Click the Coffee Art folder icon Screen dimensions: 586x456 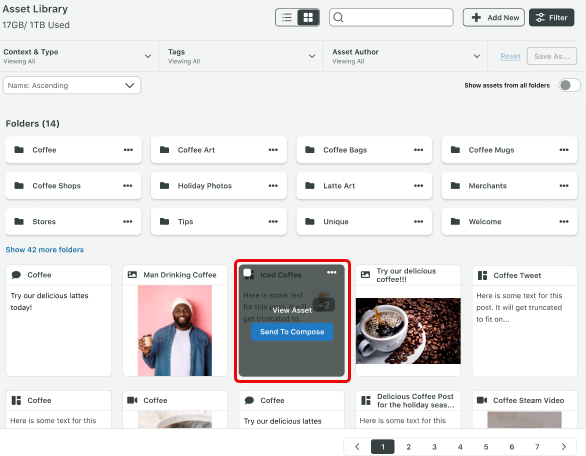click(164, 150)
